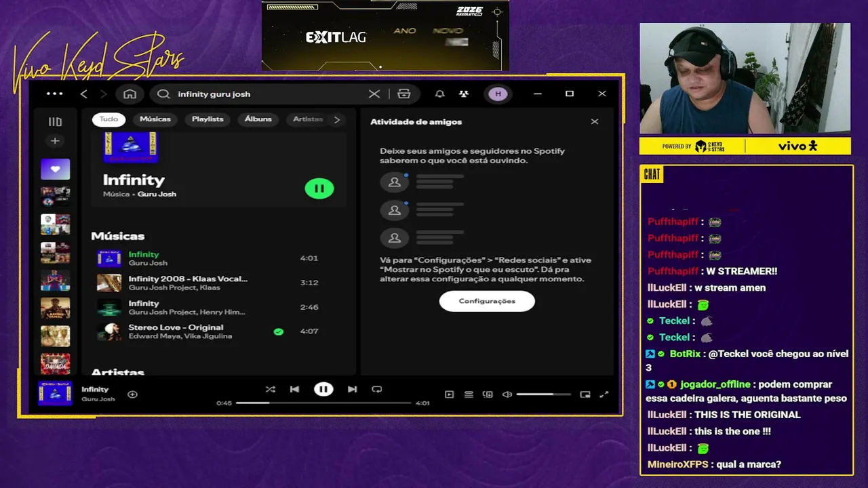Select Stereo Love - Original track row
This screenshot has width=868, height=488.
(x=217, y=331)
